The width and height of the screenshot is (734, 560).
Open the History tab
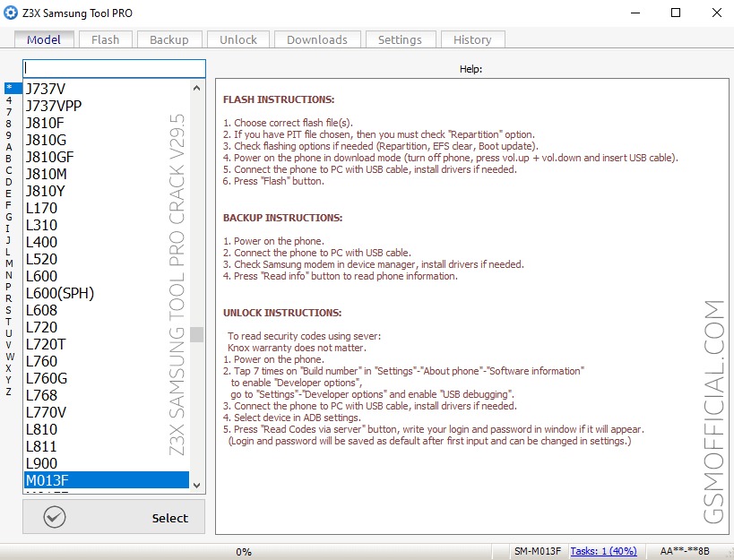coord(472,39)
